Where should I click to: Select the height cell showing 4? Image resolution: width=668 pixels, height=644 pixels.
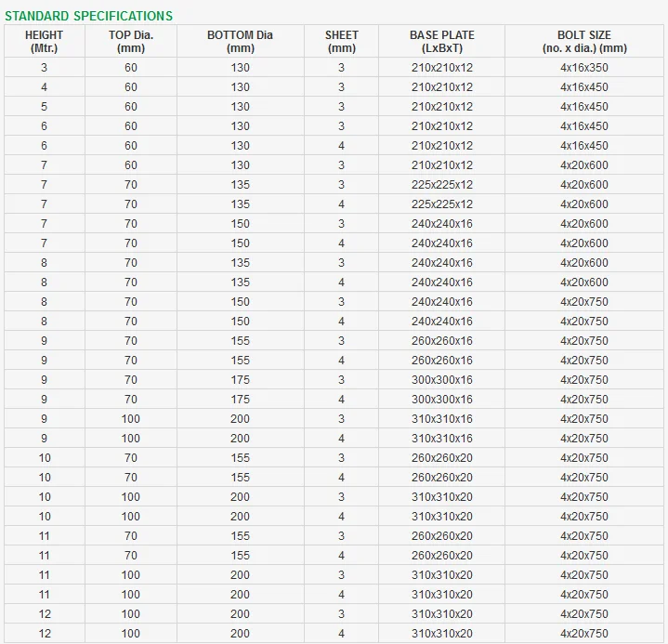click(44, 87)
